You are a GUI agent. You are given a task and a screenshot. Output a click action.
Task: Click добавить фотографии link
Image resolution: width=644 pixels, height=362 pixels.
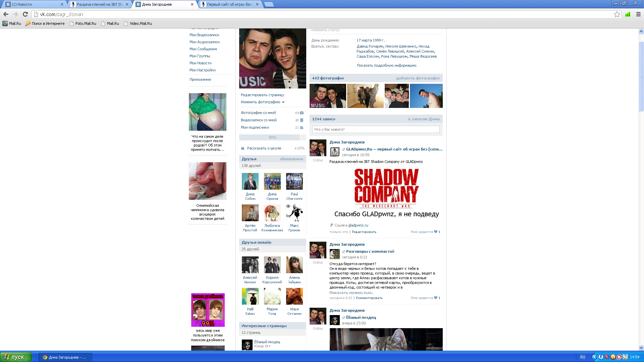(418, 78)
